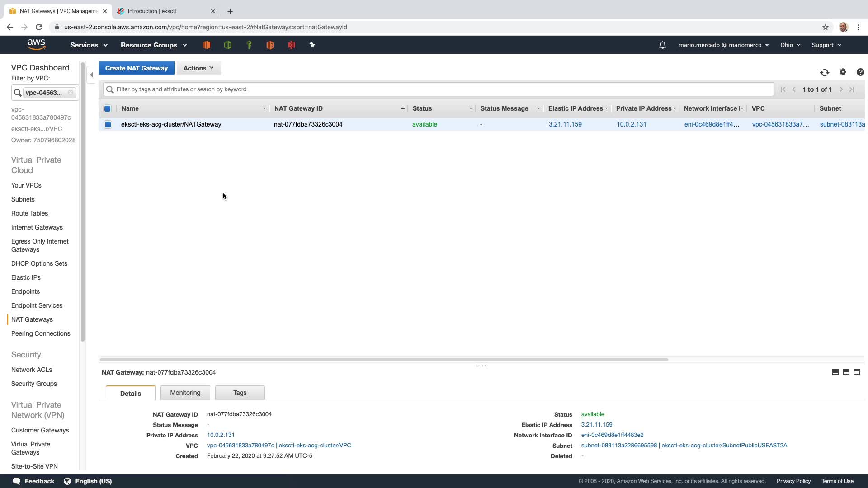868x488 pixels.
Task: Uncheck the eksctl-eks-acg-cluster/NATGateway row checkbox
Action: tap(108, 124)
